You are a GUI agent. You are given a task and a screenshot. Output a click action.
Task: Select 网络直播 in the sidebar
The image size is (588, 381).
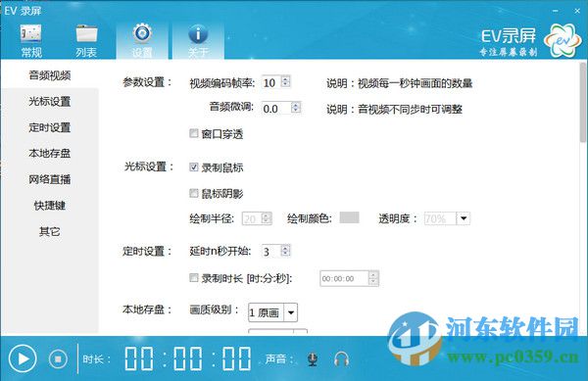tap(50, 179)
